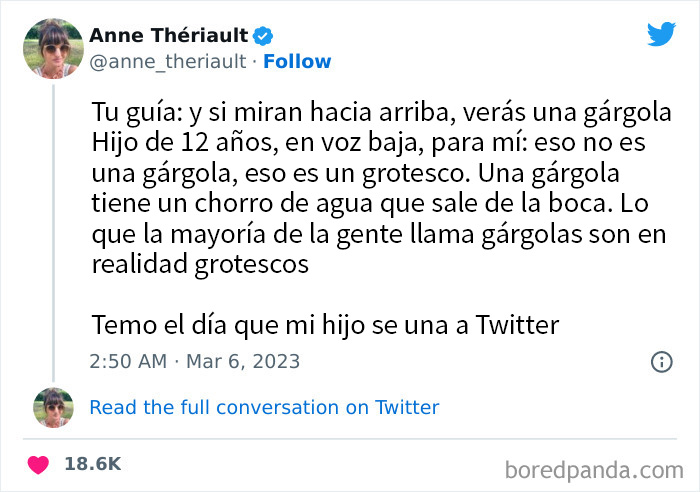Click the blue Twitter bird logo

click(661, 34)
